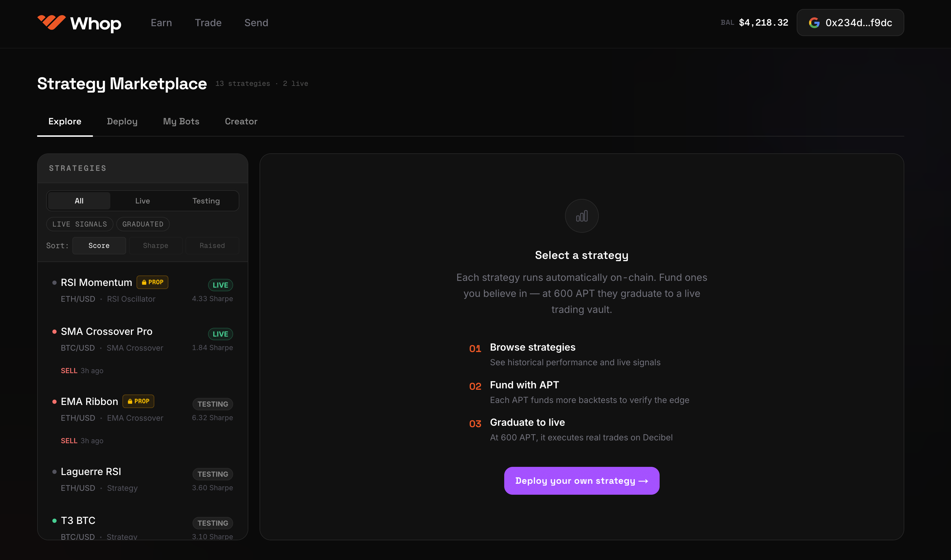Select the Laguerre RSI strategy

[x=143, y=480]
